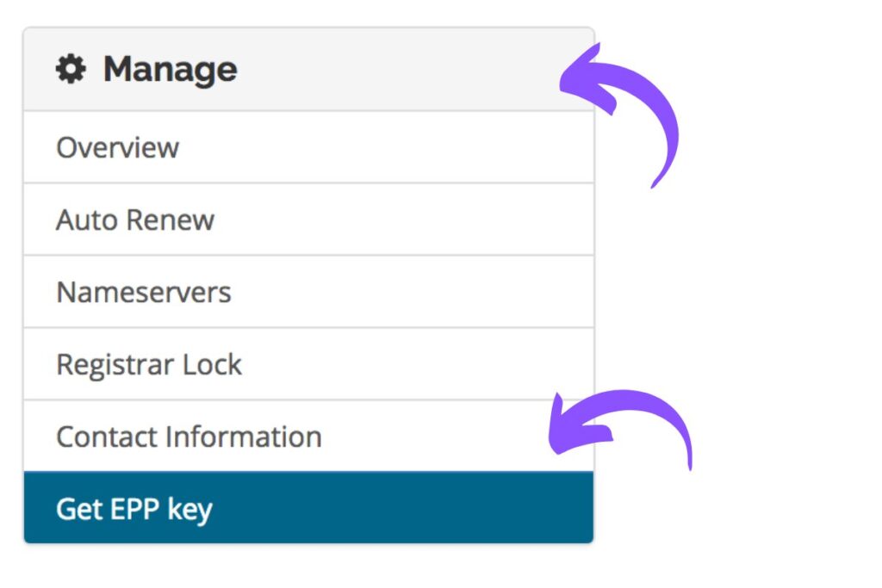The image size is (882, 588).
Task: Open the Overview menu item
Action: pyautogui.click(x=117, y=147)
